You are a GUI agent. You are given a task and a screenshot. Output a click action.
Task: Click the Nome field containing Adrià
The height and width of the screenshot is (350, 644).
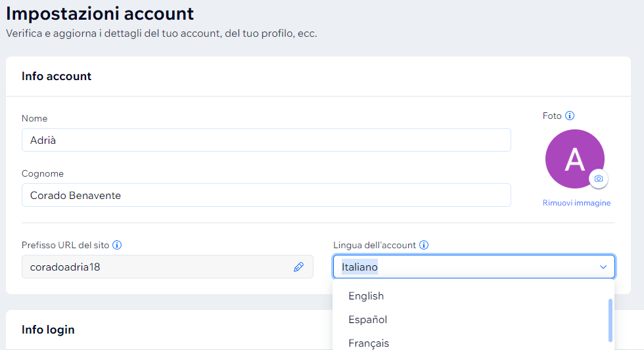pyautogui.click(x=266, y=140)
